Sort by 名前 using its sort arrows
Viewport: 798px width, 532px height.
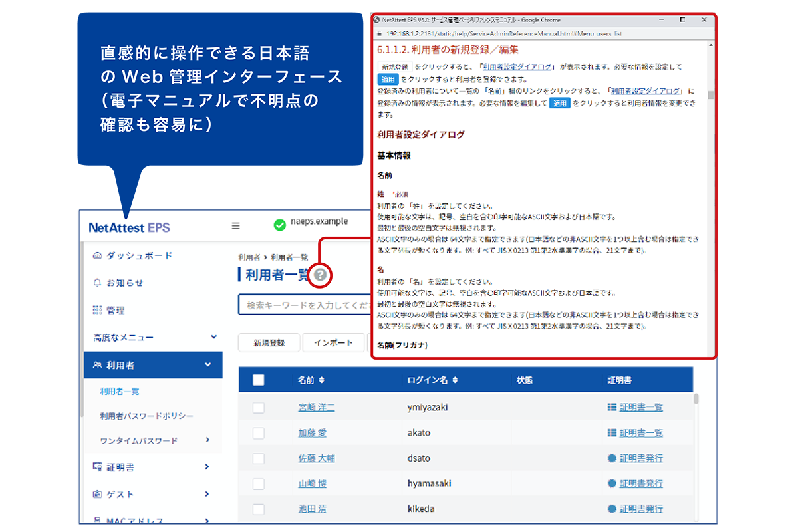click(322, 380)
